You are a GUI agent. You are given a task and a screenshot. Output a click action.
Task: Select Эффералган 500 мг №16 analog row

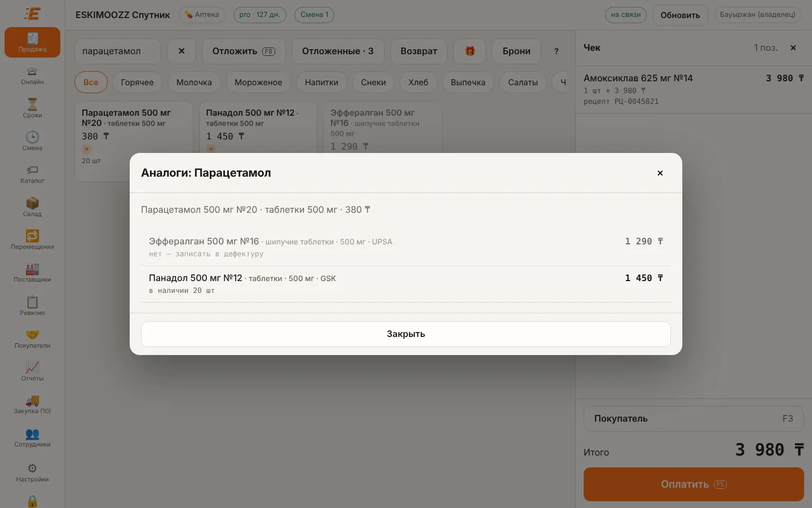click(x=406, y=247)
